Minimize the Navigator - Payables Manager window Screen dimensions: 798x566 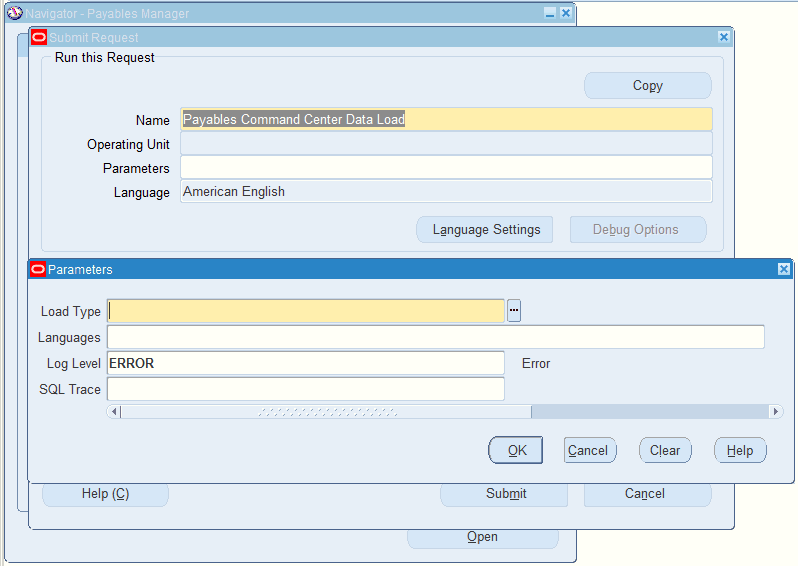point(550,13)
